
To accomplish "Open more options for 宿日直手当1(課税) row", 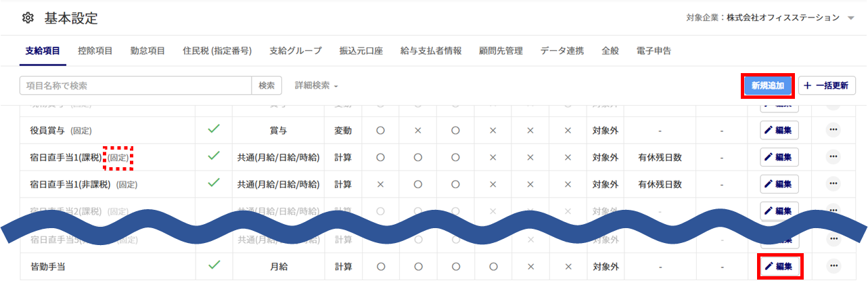I will click(x=833, y=157).
